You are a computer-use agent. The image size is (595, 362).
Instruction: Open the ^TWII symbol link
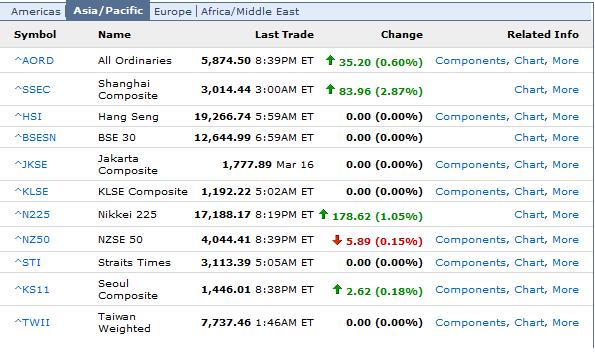(x=32, y=322)
